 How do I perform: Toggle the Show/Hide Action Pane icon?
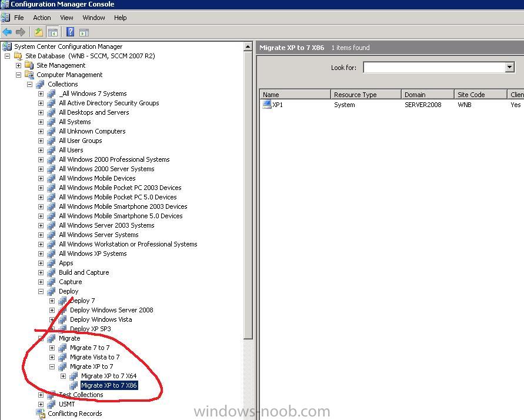point(84,32)
